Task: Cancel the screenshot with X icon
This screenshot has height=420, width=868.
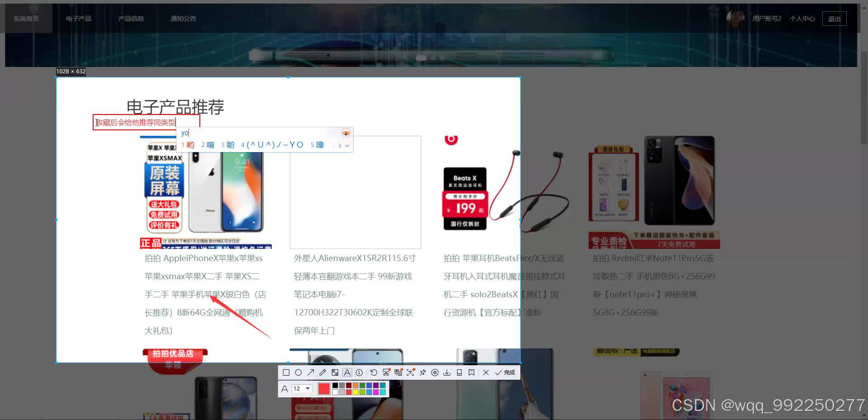Action: pos(486,372)
